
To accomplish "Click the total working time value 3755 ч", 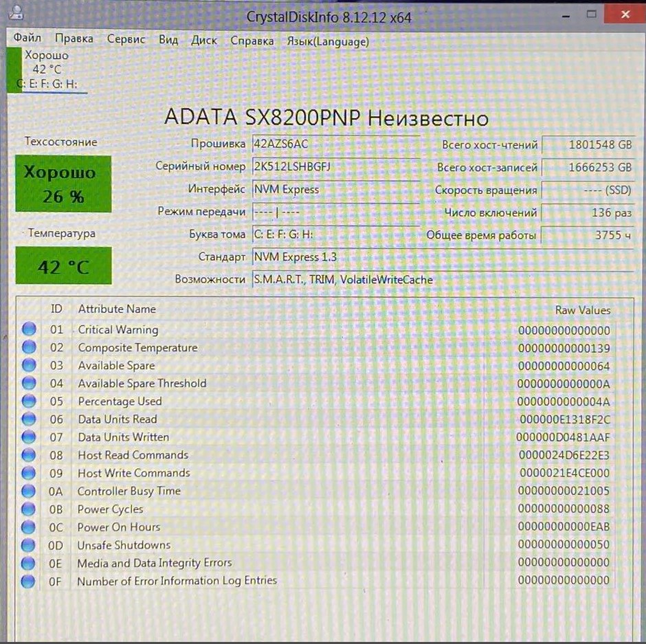I will (x=588, y=235).
